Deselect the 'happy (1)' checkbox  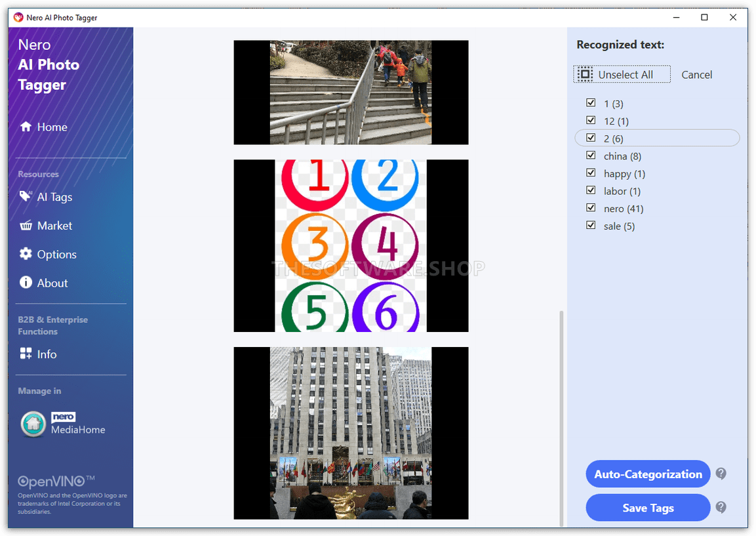click(591, 173)
